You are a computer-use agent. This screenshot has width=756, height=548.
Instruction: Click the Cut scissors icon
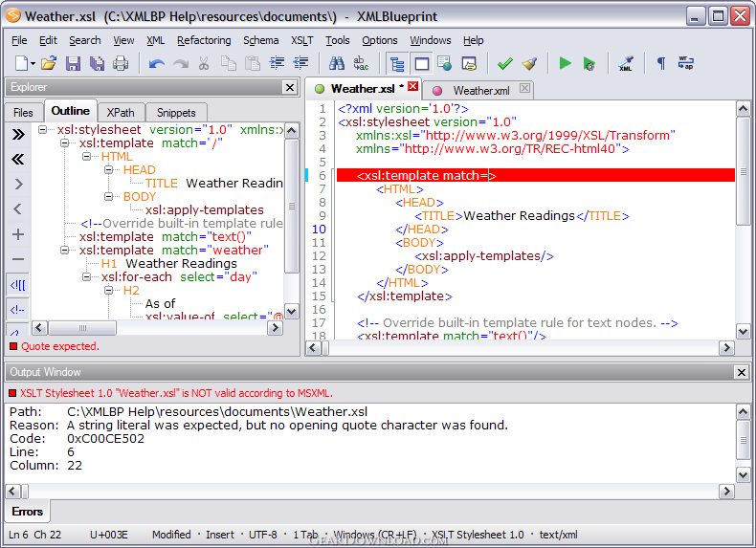[204, 63]
